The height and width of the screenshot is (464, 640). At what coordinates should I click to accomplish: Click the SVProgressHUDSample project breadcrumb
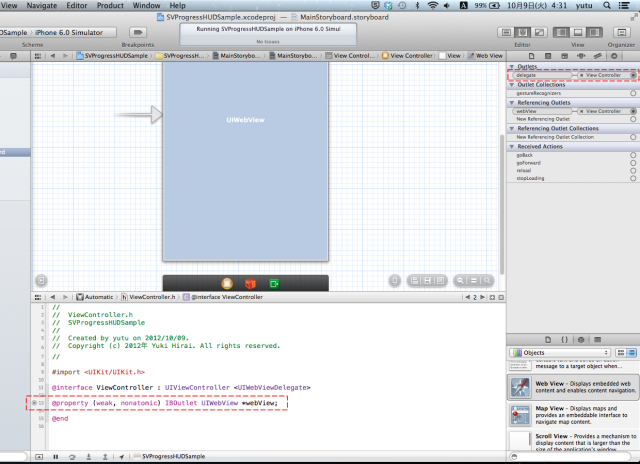point(112,56)
